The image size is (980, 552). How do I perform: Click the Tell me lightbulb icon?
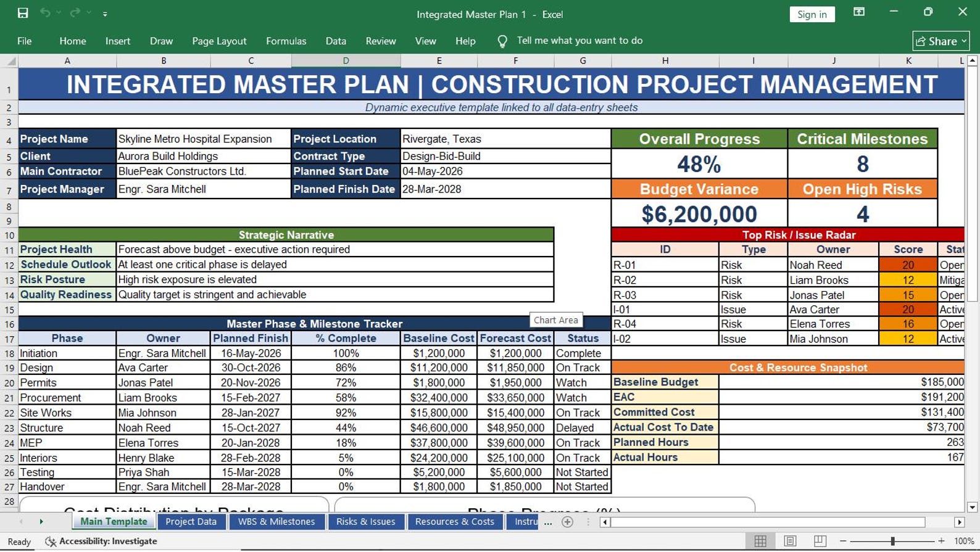tap(502, 41)
